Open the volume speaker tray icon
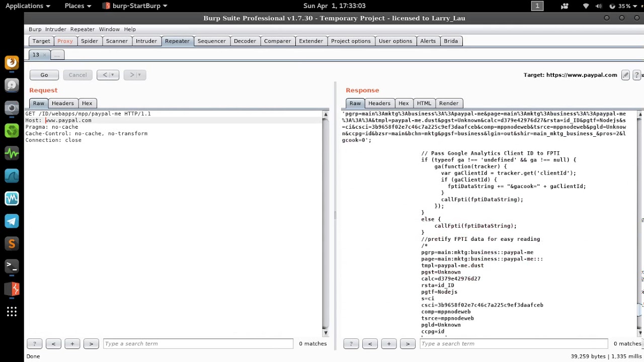 [x=599, y=6]
